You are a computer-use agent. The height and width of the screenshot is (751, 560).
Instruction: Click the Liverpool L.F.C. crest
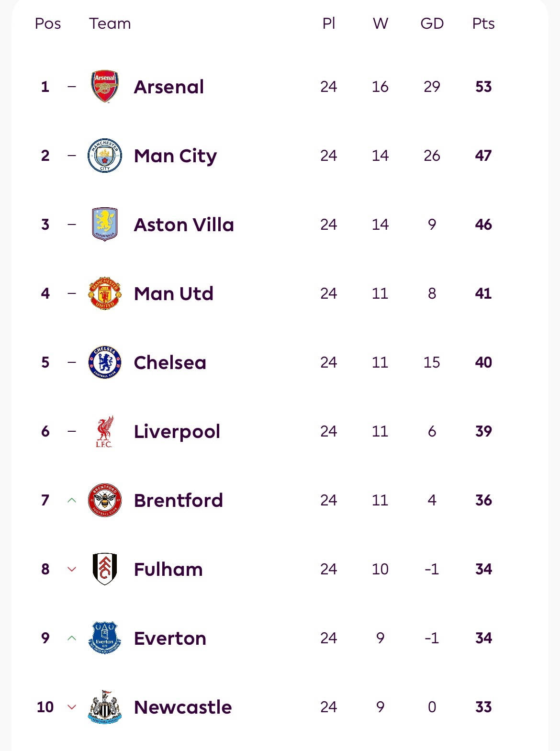(104, 431)
